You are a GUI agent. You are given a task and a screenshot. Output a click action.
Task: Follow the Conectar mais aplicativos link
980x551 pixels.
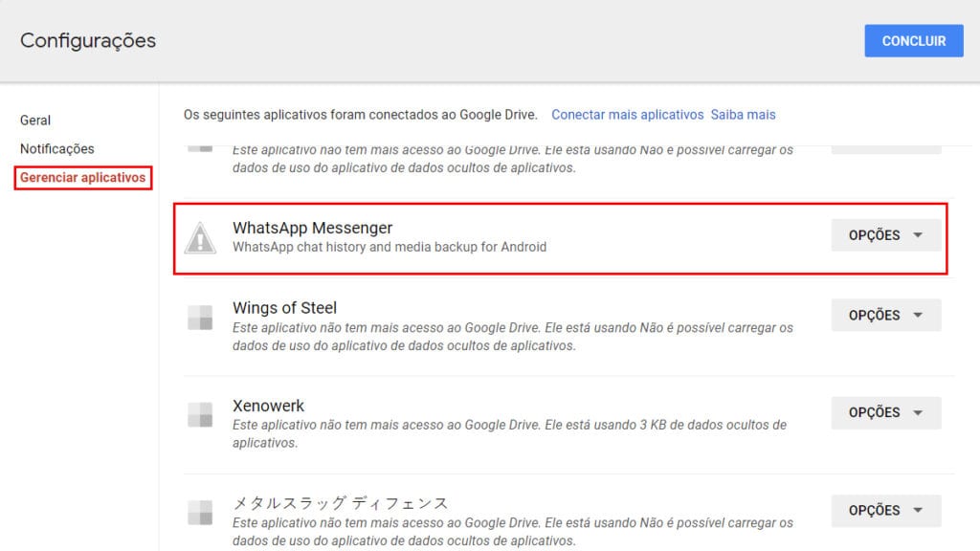tap(627, 115)
